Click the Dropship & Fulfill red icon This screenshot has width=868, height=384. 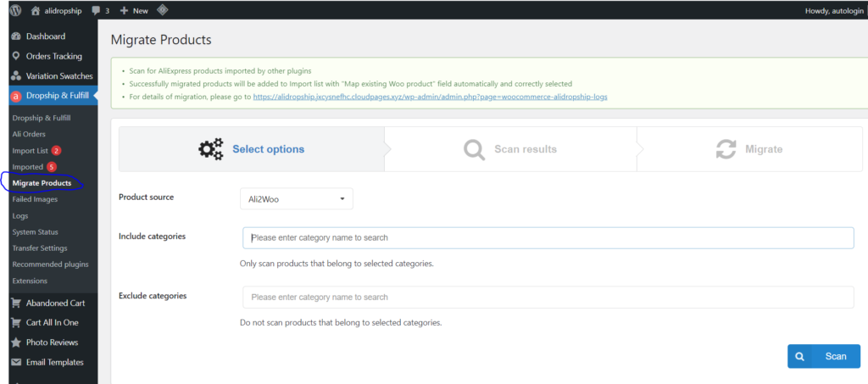click(x=16, y=97)
